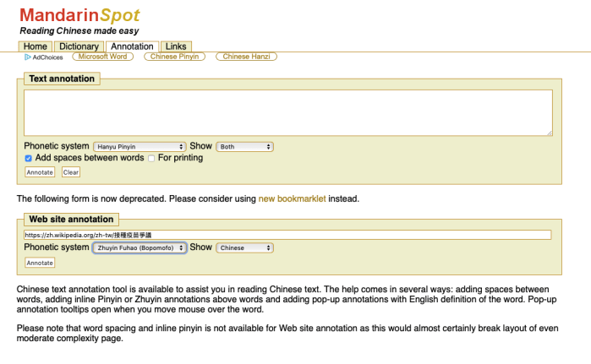Go to the Links tab
Screen dimensions: 591x364
point(176,46)
